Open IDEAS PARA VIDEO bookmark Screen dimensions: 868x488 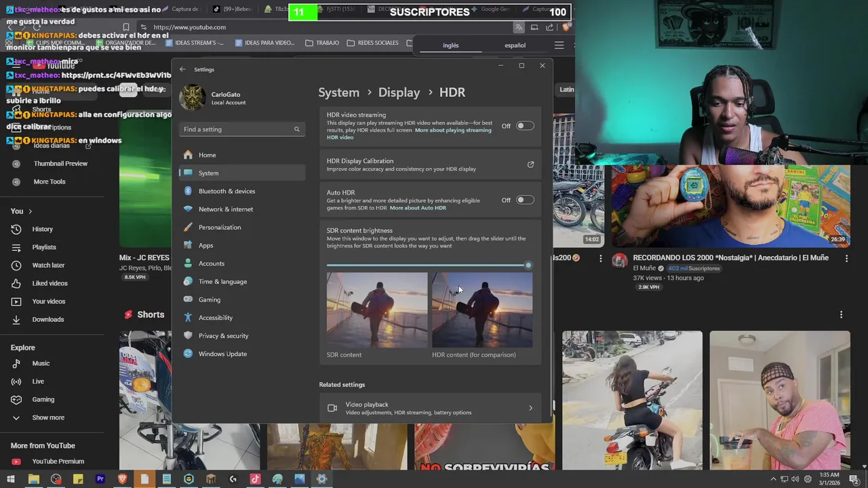point(264,43)
